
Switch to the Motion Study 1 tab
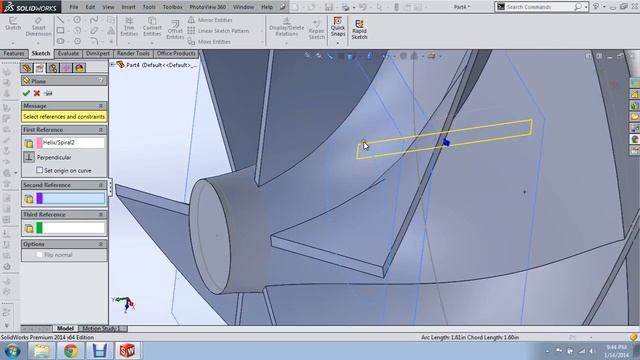click(x=102, y=328)
